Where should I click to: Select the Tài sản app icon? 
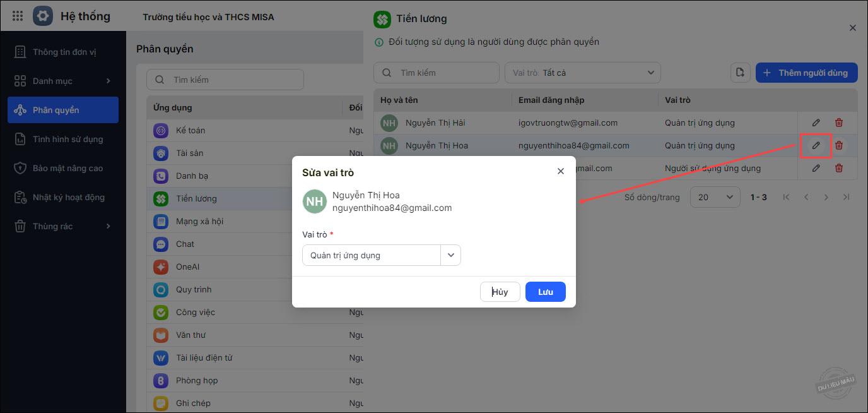coord(161,153)
